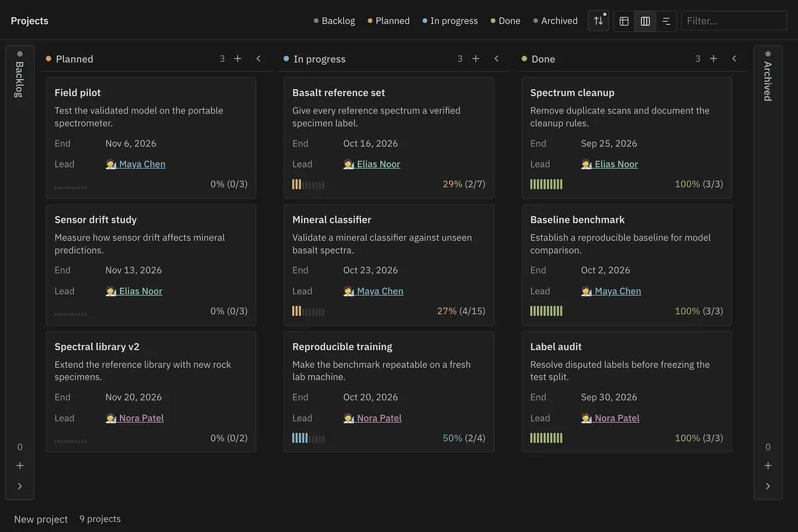Toggle the In progress status filter
Screen dimensions: 798x532
pyautogui.click(x=450, y=21)
